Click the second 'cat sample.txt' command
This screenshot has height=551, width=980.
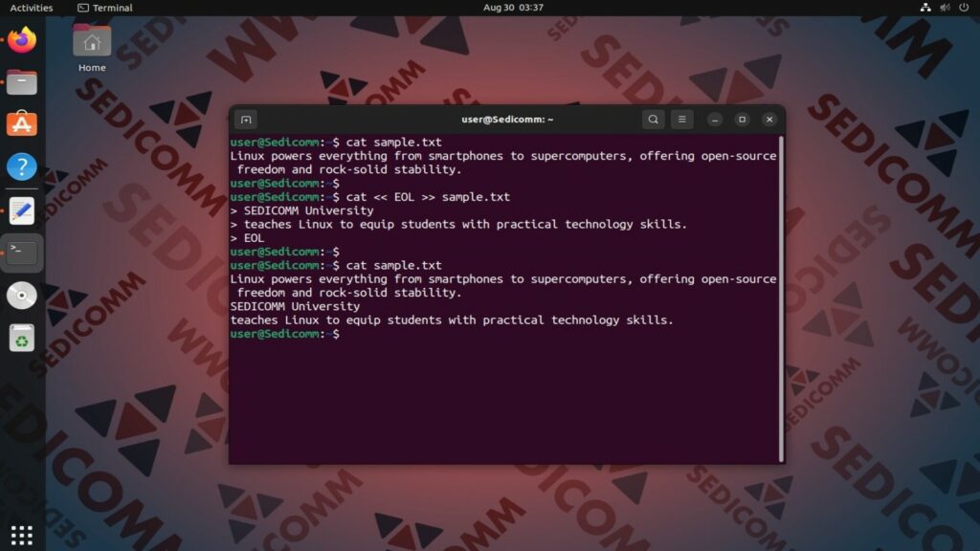coord(393,265)
